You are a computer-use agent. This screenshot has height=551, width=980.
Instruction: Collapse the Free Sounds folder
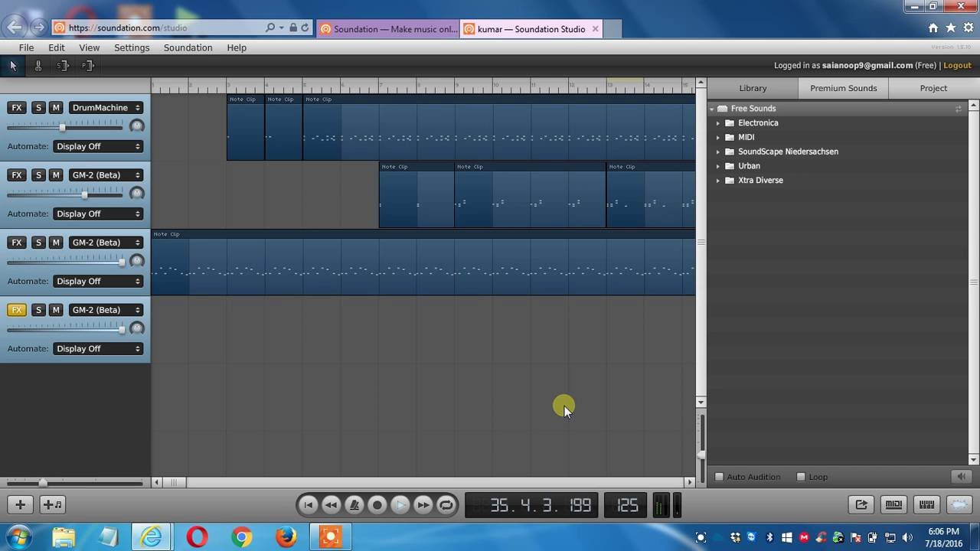pos(712,109)
